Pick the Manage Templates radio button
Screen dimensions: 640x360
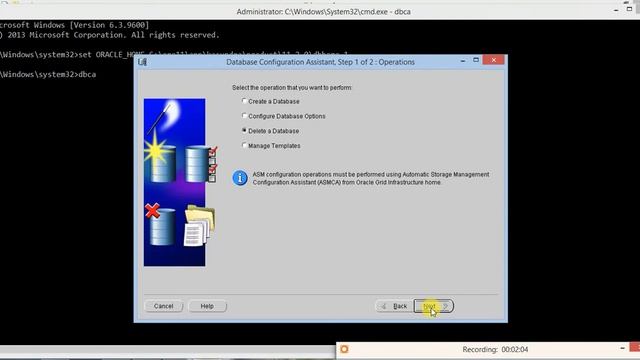[244, 145]
